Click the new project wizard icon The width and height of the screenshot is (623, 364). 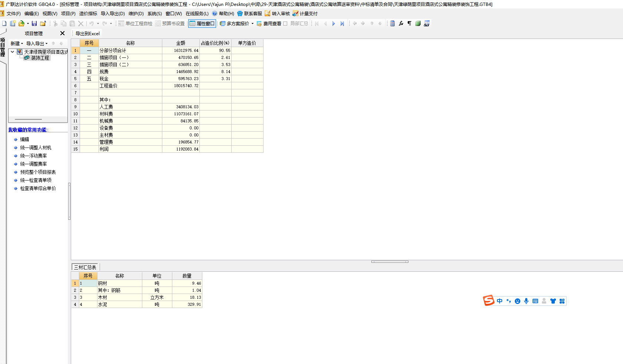pos(13,23)
